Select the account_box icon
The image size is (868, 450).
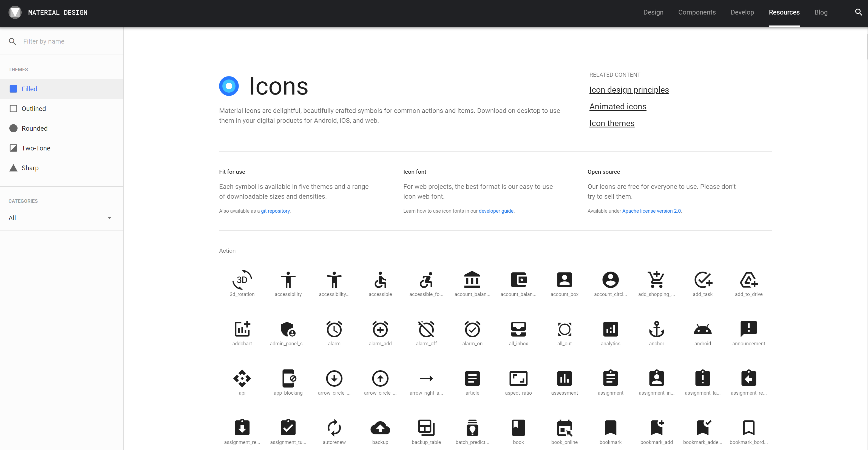pos(565,280)
